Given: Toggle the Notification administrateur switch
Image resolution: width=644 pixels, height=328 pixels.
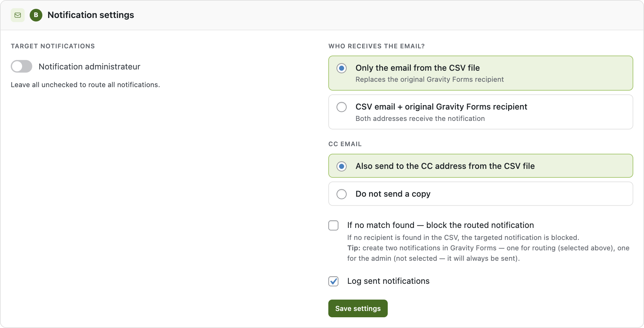Looking at the screenshot, I should pos(21,66).
